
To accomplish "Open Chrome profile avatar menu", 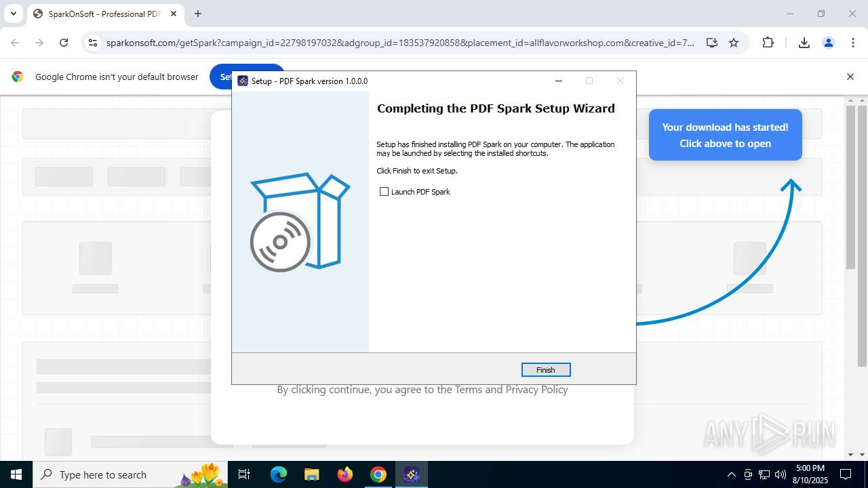I will point(829,43).
